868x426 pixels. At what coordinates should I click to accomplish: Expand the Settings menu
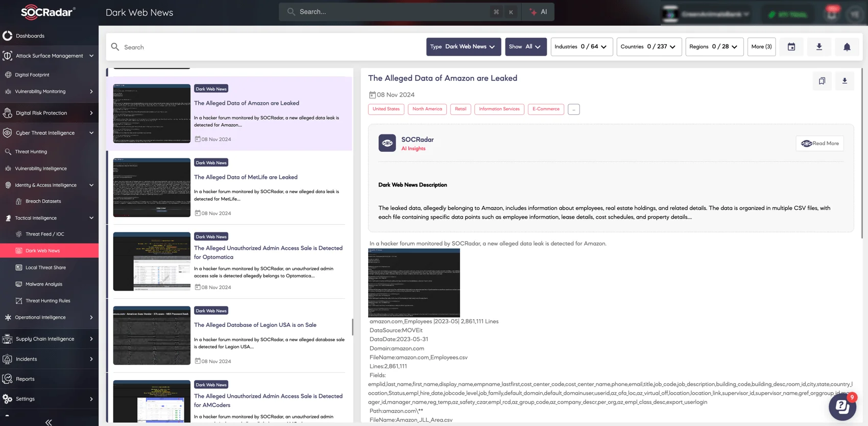(49, 399)
